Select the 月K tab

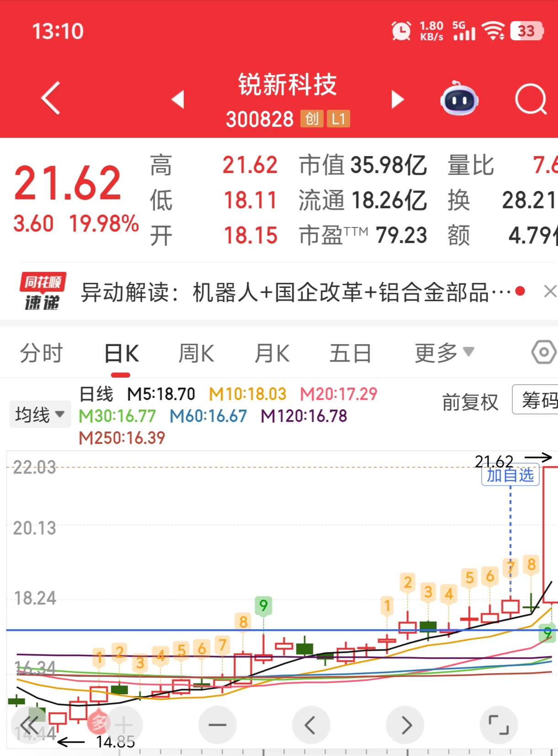(272, 353)
